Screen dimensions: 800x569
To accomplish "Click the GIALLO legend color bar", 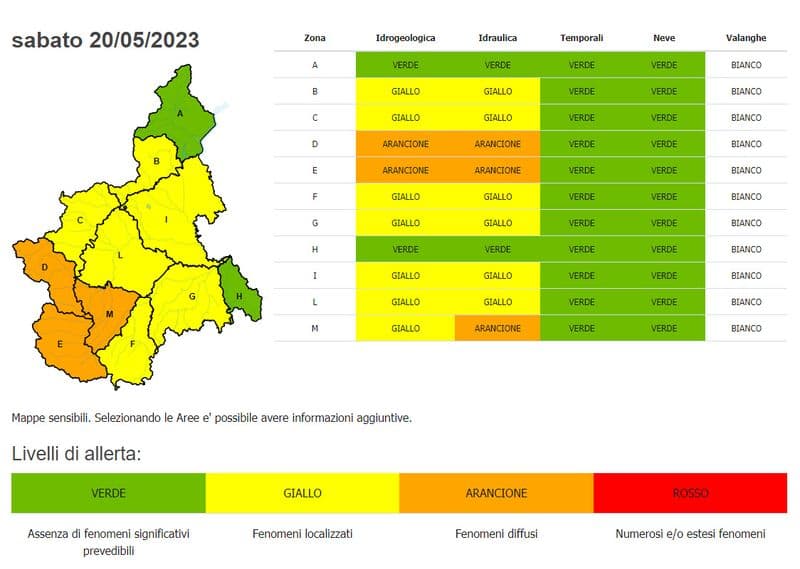I will (302, 493).
